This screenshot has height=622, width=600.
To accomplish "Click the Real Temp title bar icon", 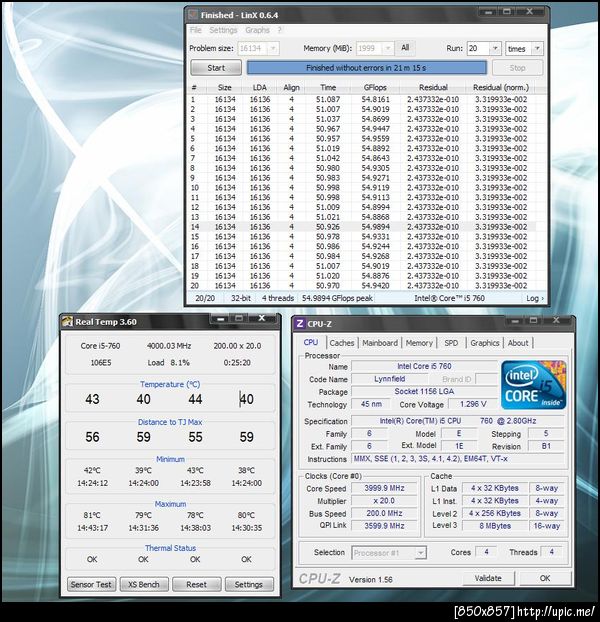I will (x=68, y=322).
